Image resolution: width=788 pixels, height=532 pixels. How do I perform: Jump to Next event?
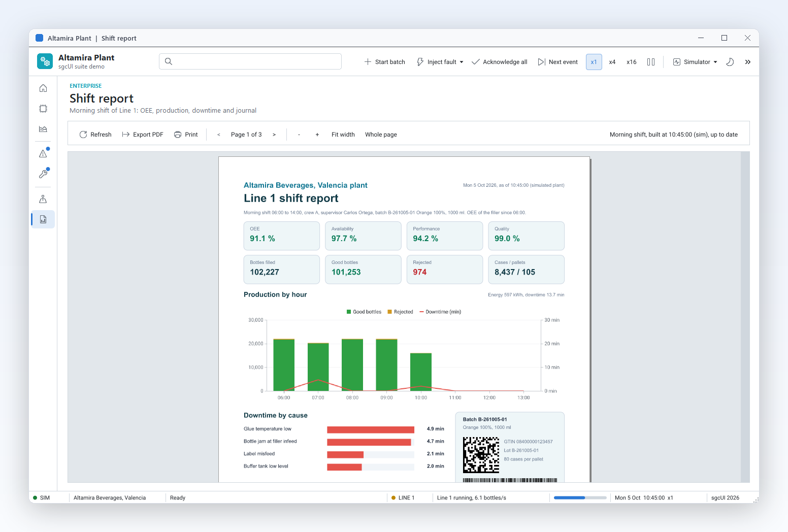click(x=557, y=62)
